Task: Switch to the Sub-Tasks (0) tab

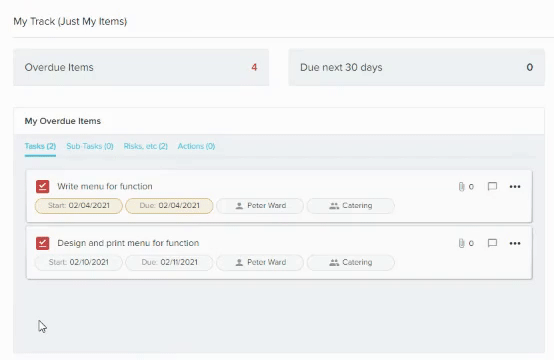Action: (x=90, y=146)
